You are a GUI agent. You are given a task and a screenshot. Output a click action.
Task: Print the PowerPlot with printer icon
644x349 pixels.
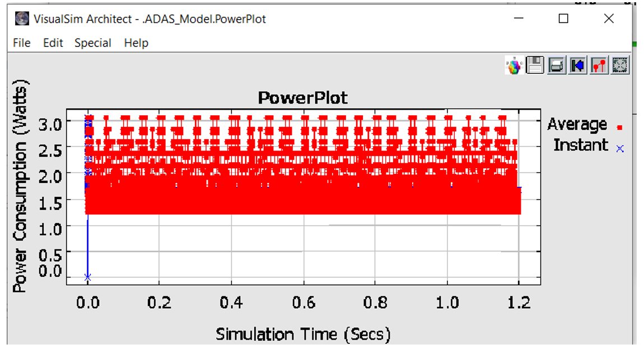556,65
